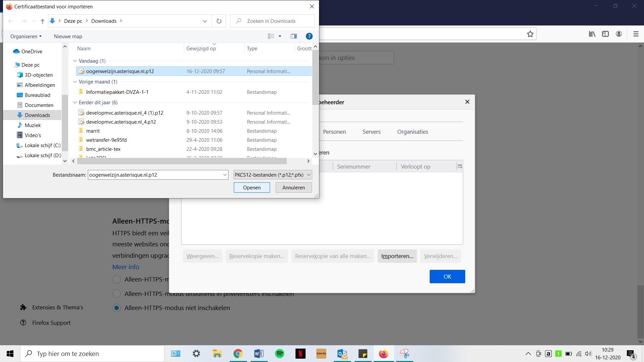Click the horizontal scrollbar in file list

182,161
